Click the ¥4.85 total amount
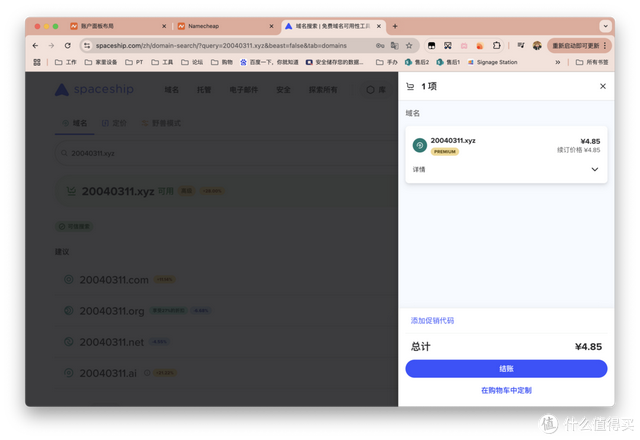 point(588,347)
